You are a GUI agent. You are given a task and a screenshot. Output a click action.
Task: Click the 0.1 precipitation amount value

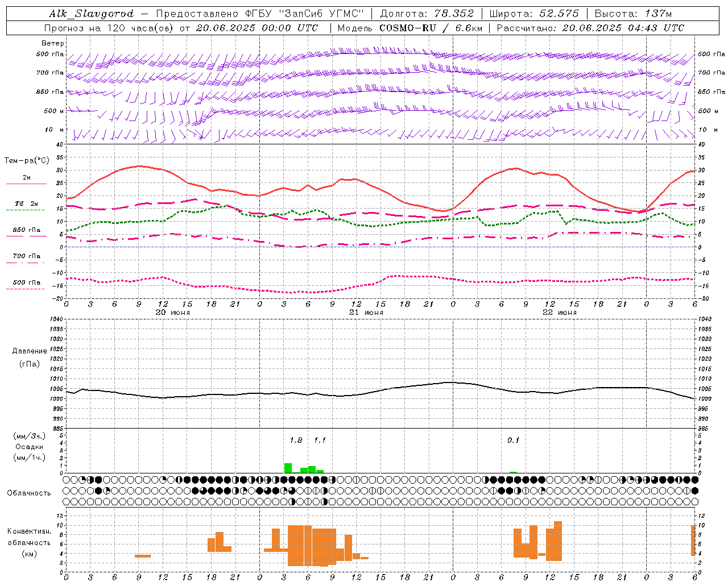point(513,440)
